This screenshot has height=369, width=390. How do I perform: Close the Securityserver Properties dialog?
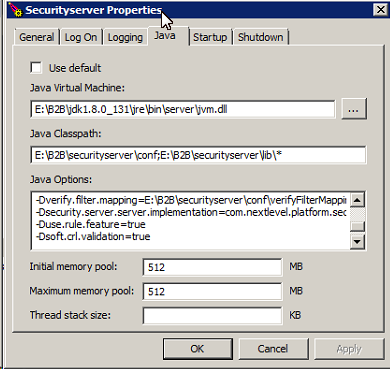tap(381, 10)
